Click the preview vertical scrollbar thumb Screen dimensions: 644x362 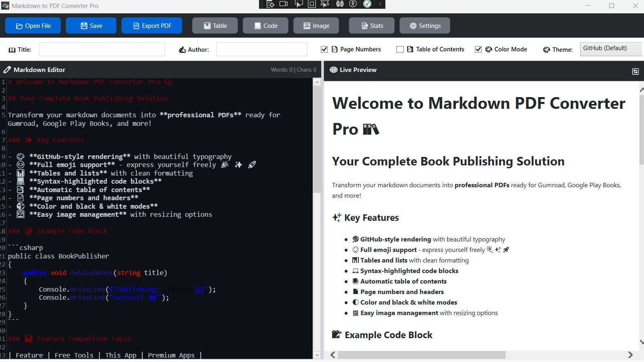642,129
